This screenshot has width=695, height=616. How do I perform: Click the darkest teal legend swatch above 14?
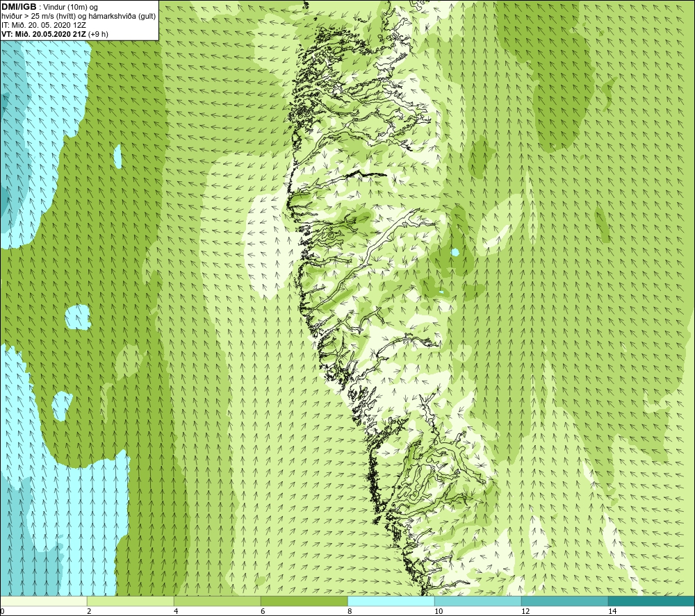652,601
